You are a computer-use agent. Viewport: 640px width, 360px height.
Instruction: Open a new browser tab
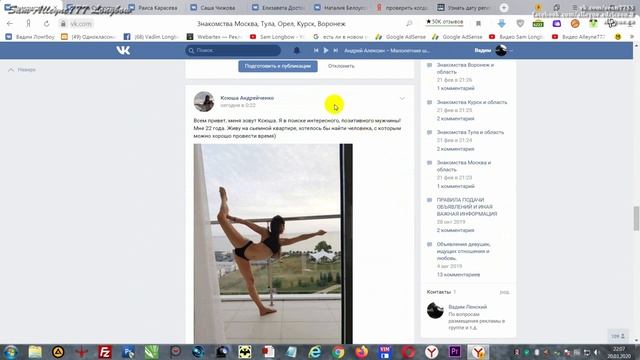(504, 8)
